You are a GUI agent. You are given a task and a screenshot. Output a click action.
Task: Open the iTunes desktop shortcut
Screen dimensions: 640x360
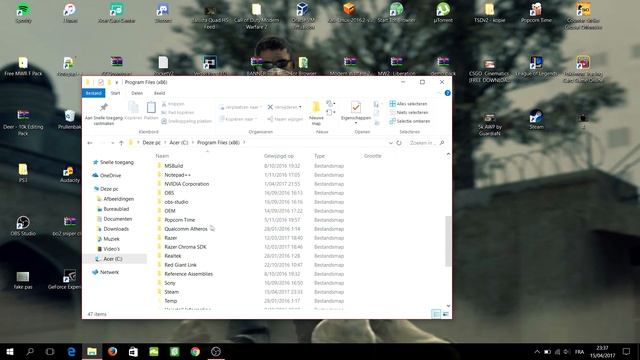pos(70,13)
